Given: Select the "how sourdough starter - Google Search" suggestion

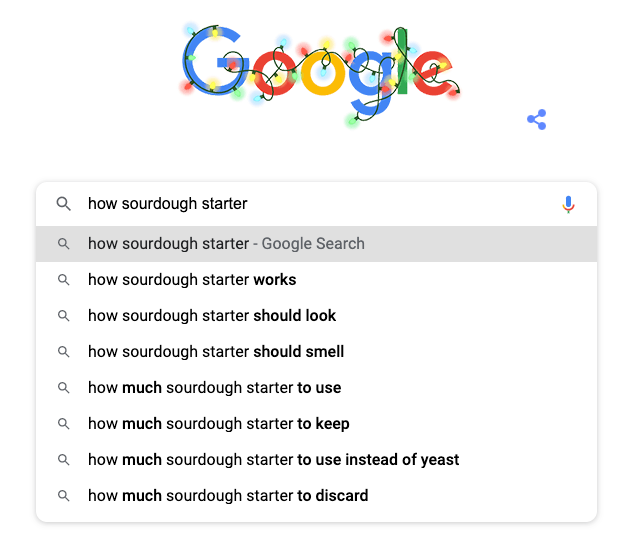Looking at the screenshot, I should click(226, 244).
